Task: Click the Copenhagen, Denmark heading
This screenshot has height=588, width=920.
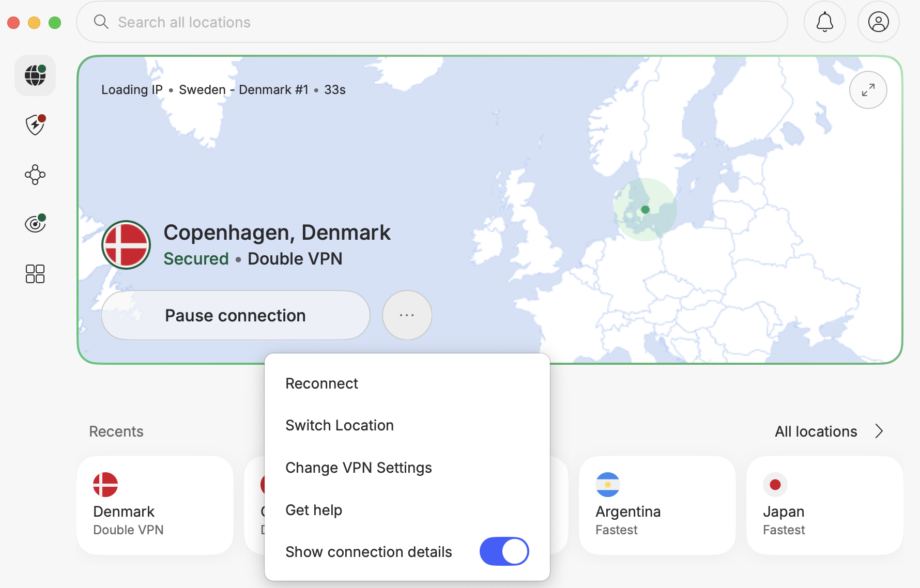Action: click(277, 233)
